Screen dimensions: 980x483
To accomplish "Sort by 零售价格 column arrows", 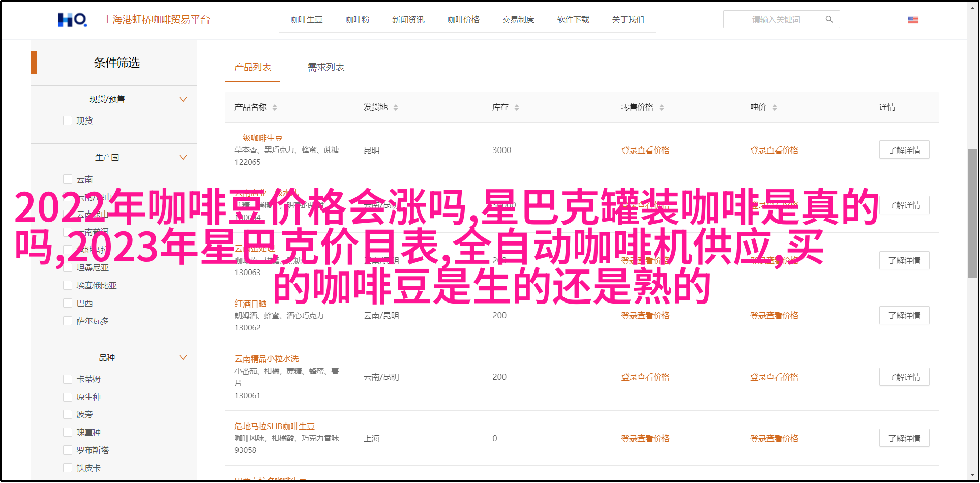I will point(662,107).
